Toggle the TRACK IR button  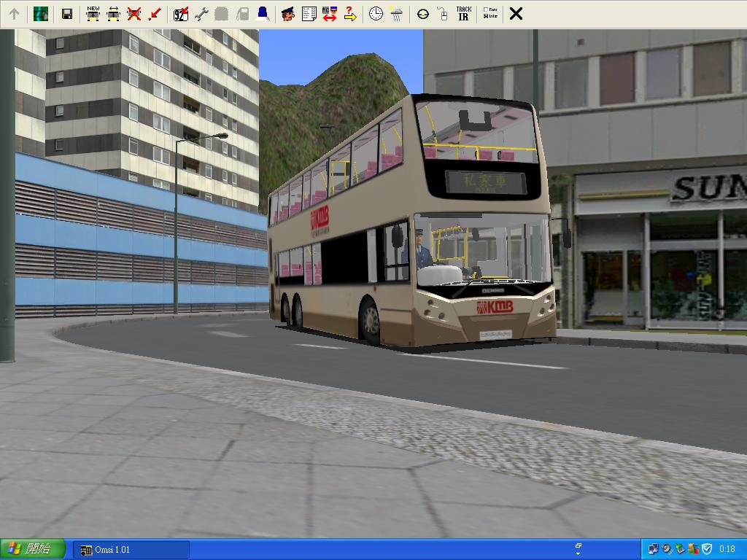tap(463, 13)
